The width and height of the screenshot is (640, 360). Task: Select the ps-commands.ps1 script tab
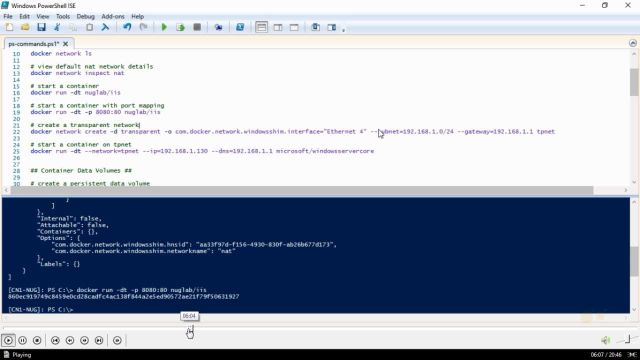[x=34, y=44]
